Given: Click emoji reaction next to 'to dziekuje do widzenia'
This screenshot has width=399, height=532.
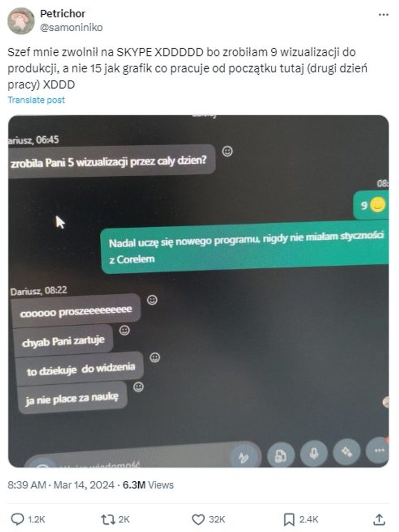Looking at the screenshot, I should click(155, 358).
